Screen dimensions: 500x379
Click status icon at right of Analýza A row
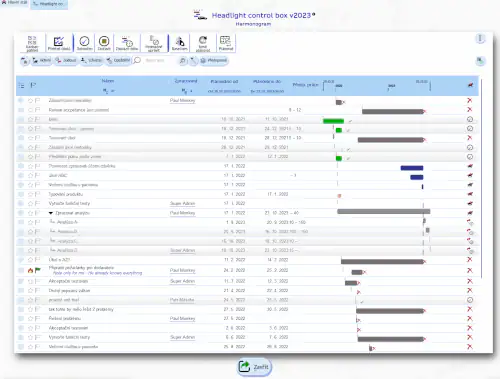[x=470, y=222]
